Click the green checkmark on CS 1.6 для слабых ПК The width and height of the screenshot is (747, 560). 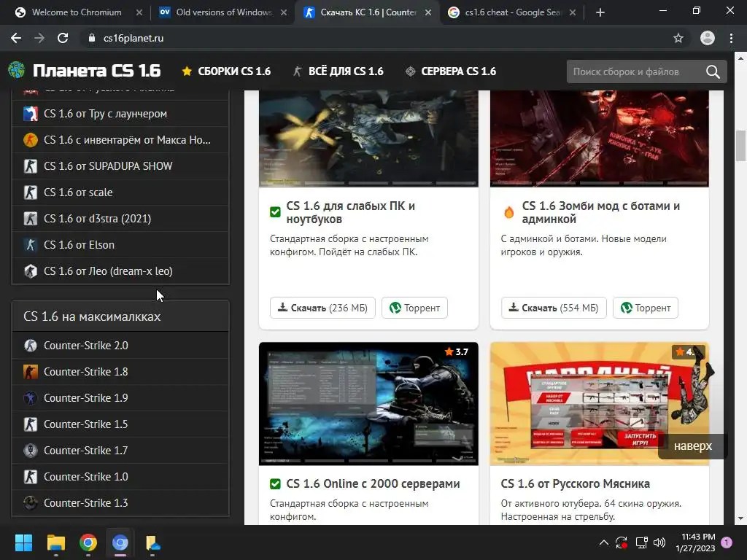click(275, 212)
